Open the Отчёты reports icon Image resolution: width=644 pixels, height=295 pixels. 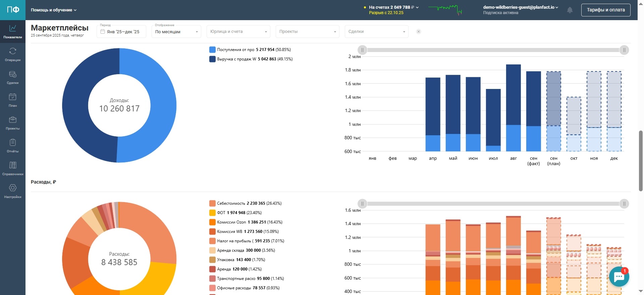[x=13, y=146]
